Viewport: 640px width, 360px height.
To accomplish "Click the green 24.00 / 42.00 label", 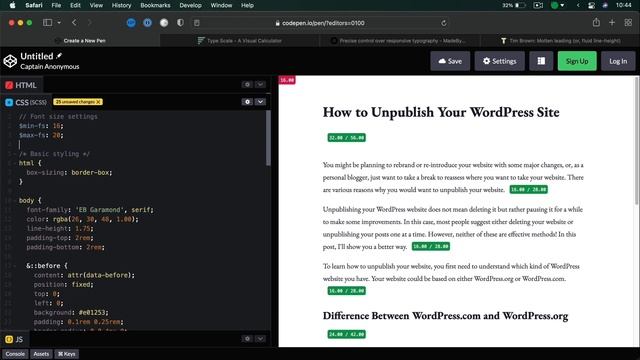I will coord(347,334).
